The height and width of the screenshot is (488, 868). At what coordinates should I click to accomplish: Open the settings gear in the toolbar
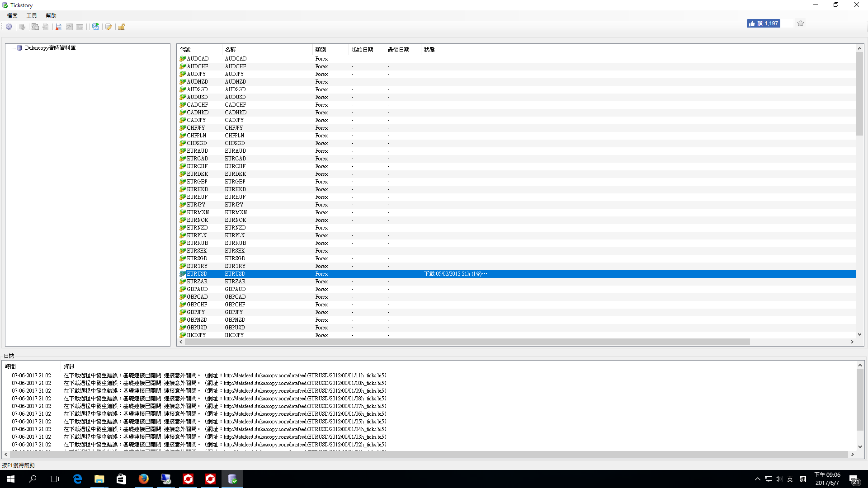pos(9,27)
